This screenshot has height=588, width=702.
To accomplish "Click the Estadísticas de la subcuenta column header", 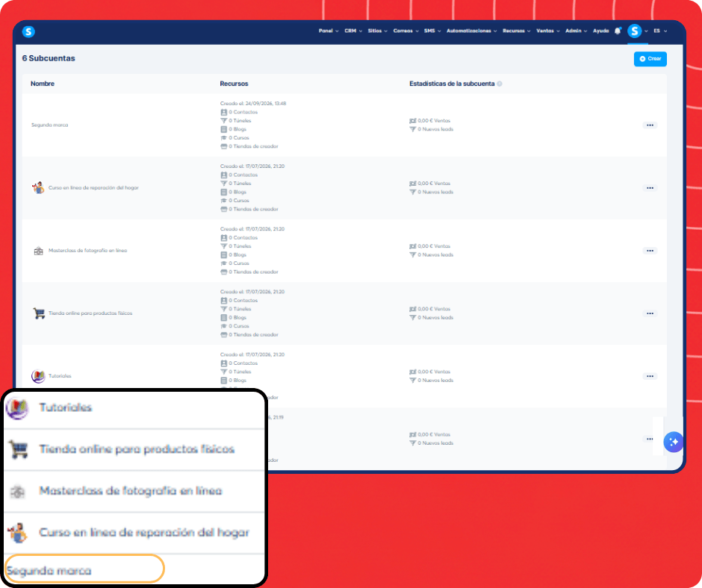I will point(452,84).
